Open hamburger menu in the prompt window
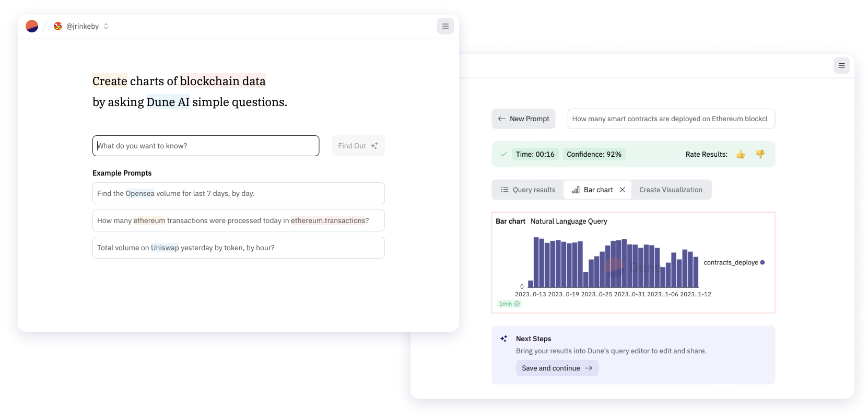868x418 pixels. [x=445, y=26]
